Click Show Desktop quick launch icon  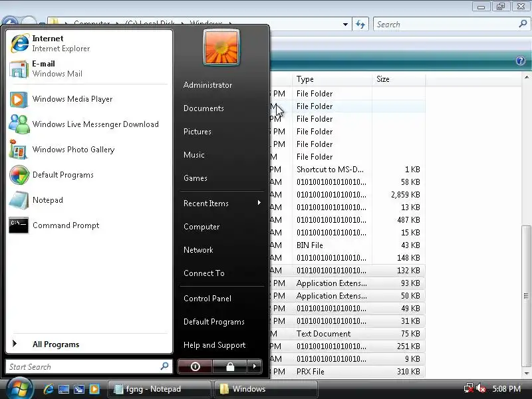tap(64, 389)
